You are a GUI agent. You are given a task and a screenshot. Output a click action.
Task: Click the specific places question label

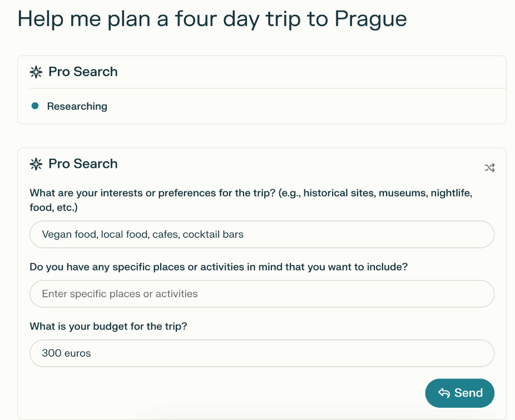(x=219, y=267)
